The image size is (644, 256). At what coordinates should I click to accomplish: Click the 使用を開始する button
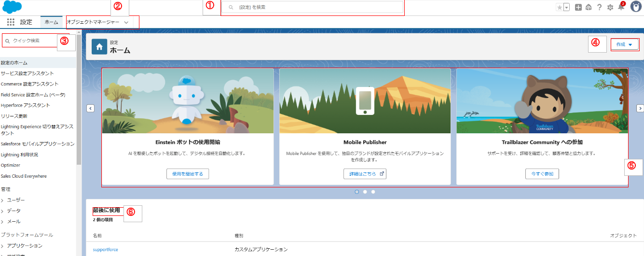(188, 174)
